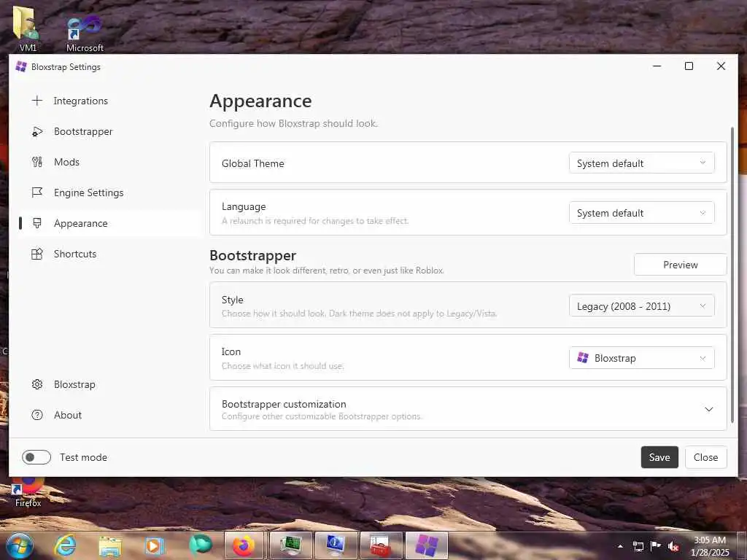This screenshot has width=747, height=560.
Task: Select the Microsoft desktop shortcut icon
Action: [x=85, y=32]
